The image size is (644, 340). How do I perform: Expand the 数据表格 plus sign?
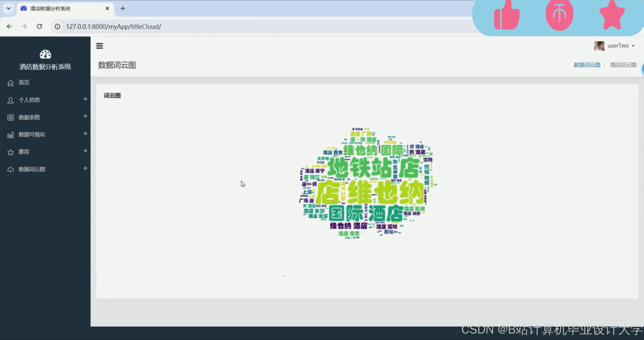85,116
